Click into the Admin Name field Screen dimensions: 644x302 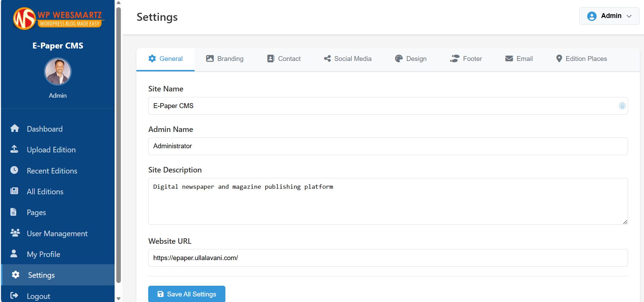[x=388, y=146]
